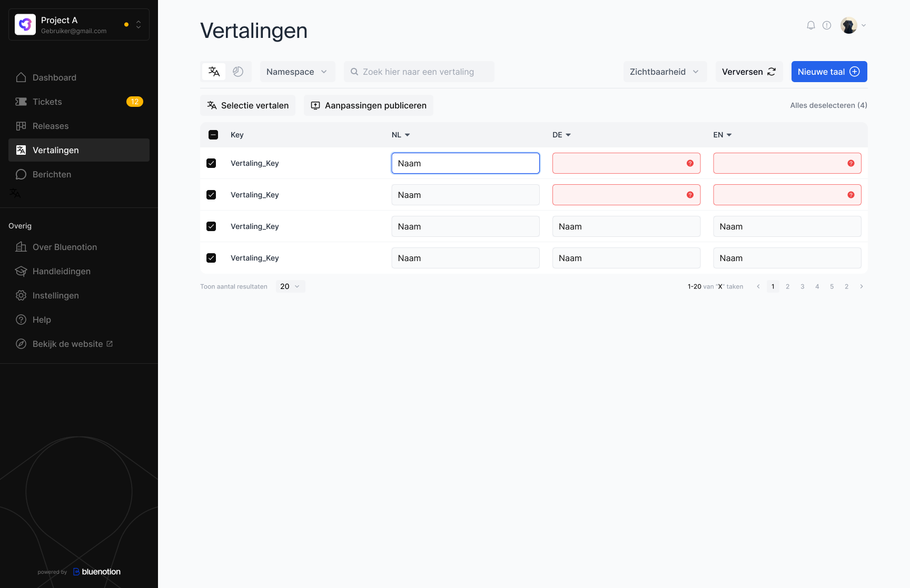This screenshot has width=910, height=588.
Task: Click the translation search field
Action: point(419,72)
